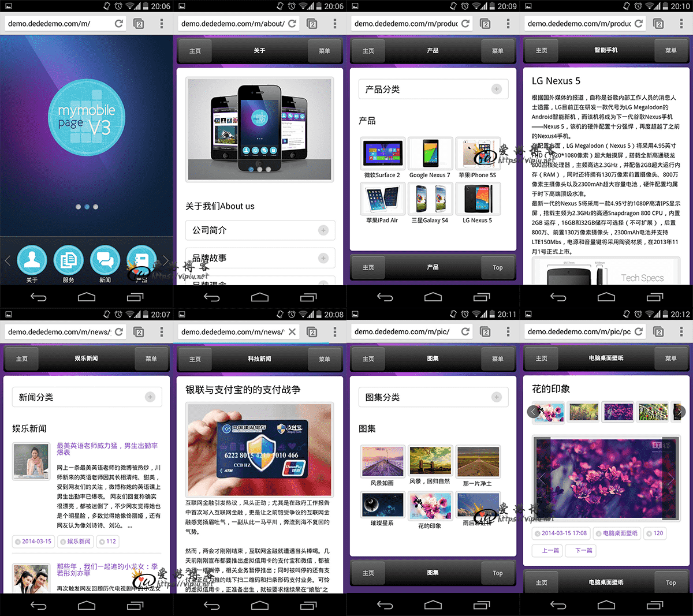The height and width of the screenshot is (616, 693).
Task: Click the 银联与支付宝的的支付战争 article image
Action: [259, 449]
